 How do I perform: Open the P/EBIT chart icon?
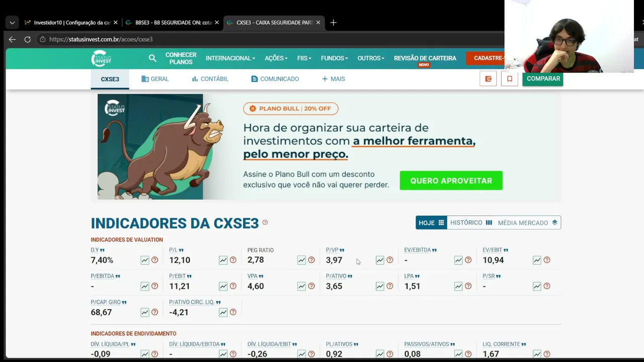223,286
